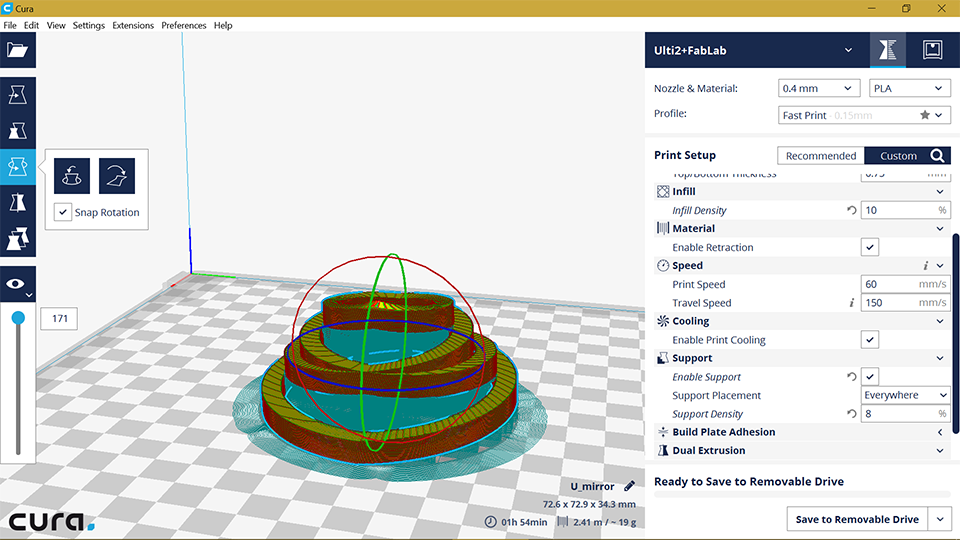The height and width of the screenshot is (540, 960).
Task: Click the profile star icon
Action: pyautogui.click(x=924, y=114)
